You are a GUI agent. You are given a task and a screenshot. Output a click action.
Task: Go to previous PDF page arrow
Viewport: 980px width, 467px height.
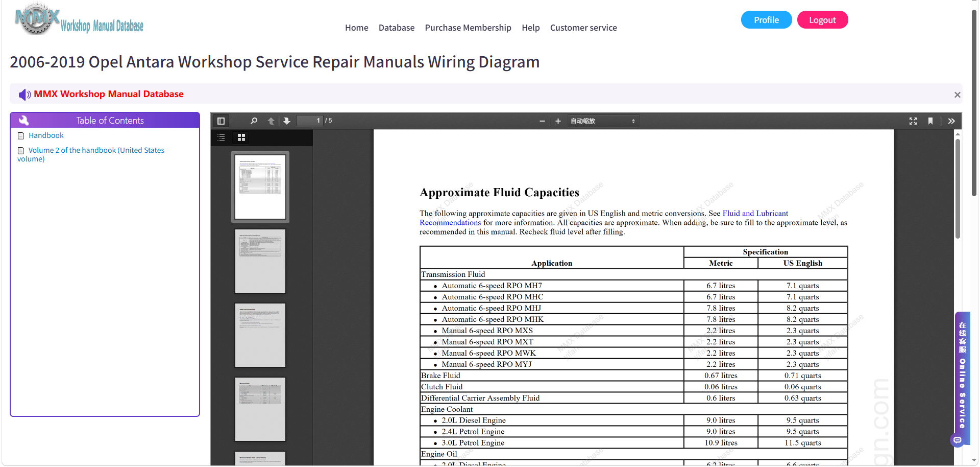(271, 121)
